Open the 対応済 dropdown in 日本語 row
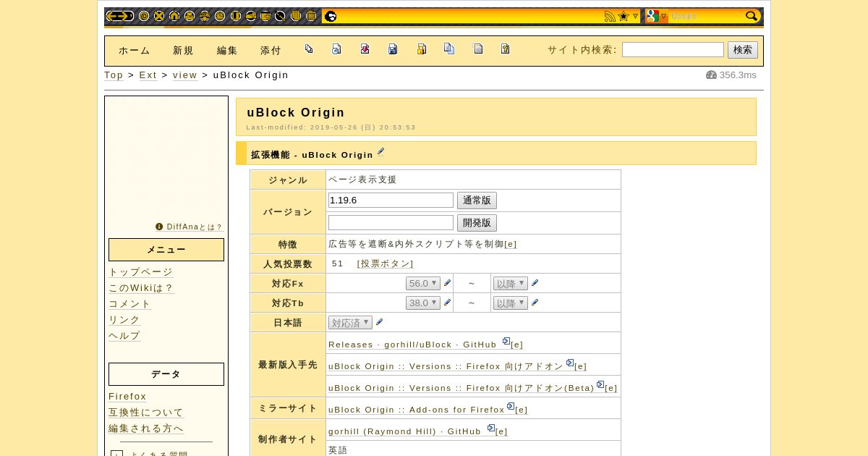This screenshot has width=868, height=456. pyautogui.click(x=350, y=323)
